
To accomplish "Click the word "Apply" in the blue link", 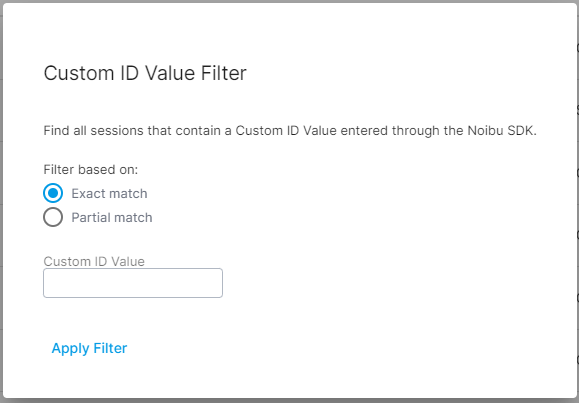I will coord(71,348).
